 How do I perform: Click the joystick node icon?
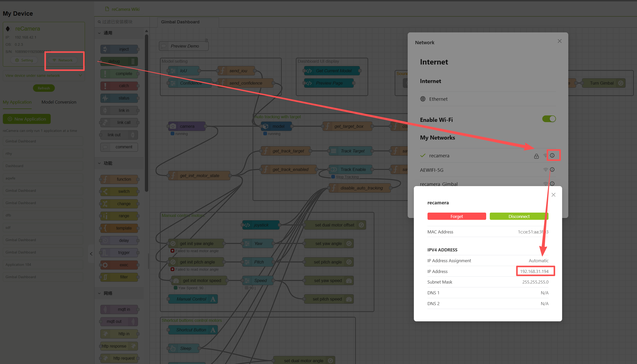(x=247, y=225)
